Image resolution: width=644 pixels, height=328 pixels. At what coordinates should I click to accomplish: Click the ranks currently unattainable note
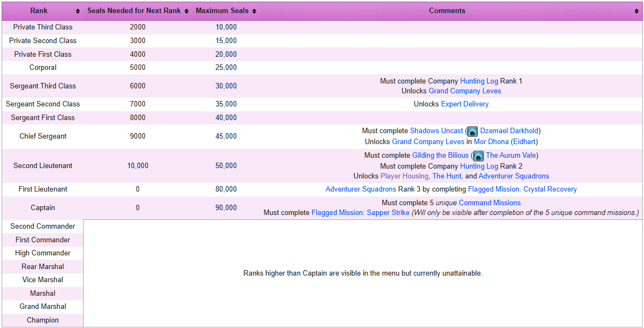click(x=363, y=273)
